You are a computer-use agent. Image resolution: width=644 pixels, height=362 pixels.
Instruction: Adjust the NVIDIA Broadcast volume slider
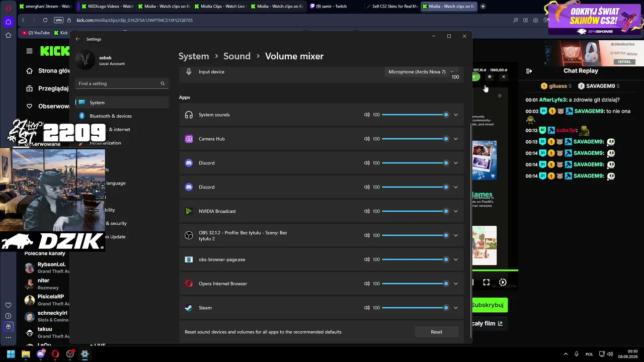click(415, 211)
